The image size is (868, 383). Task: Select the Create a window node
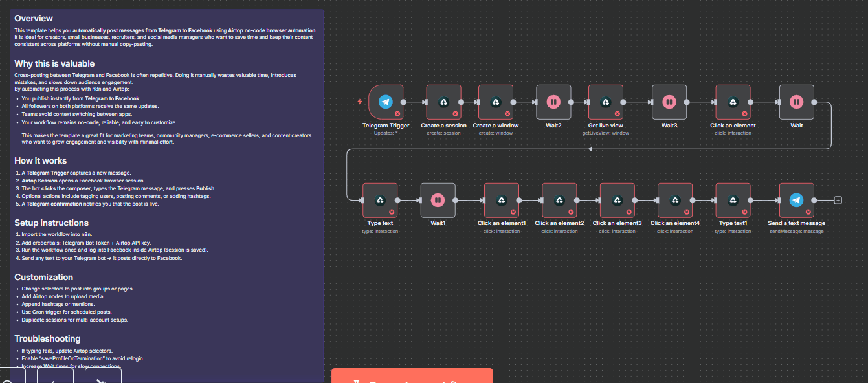click(495, 102)
